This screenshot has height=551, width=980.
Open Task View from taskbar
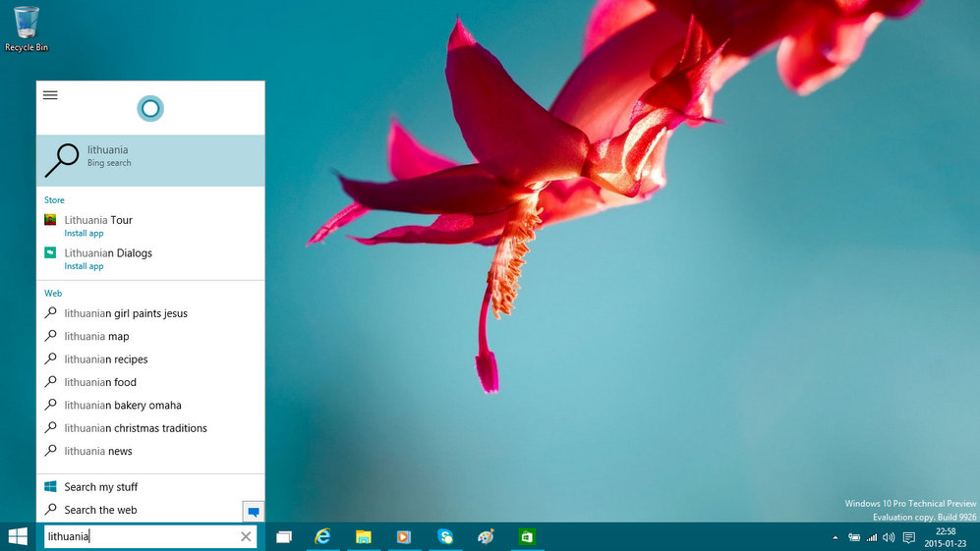coord(284,537)
